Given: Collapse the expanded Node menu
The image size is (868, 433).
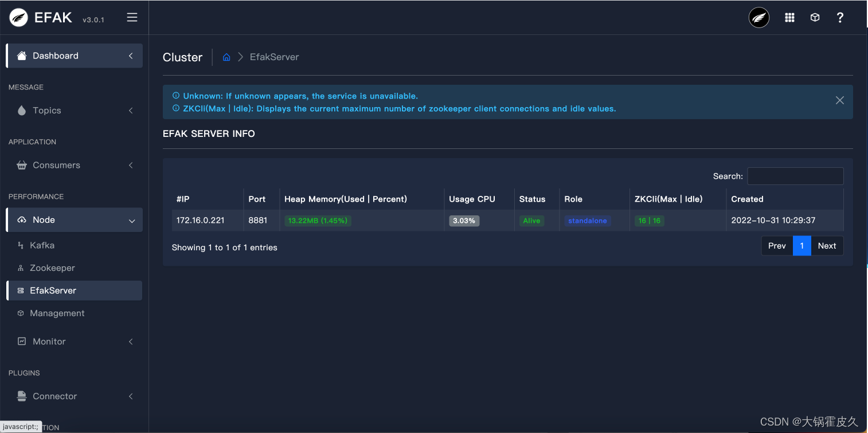Looking at the screenshot, I should [x=131, y=219].
